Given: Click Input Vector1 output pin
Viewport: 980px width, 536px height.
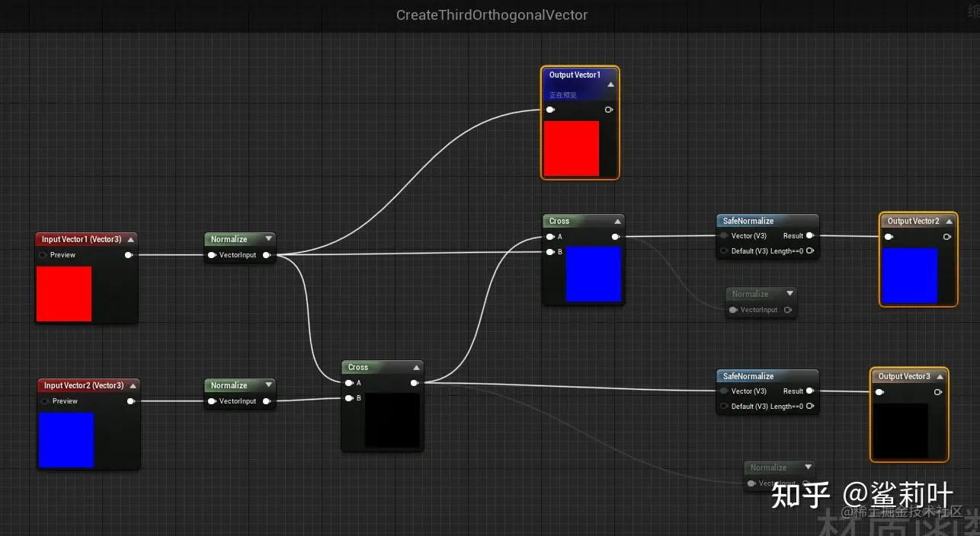Looking at the screenshot, I should [129, 255].
